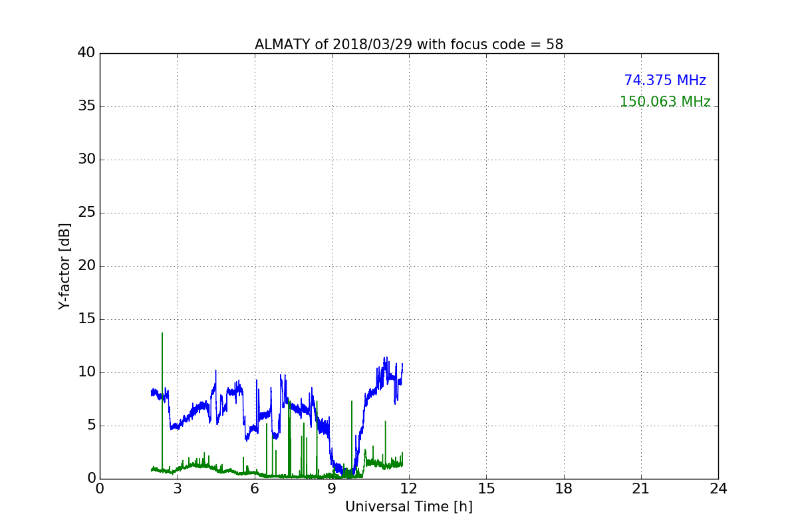Viewport: 798px width, 532px height.
Task: Click the x-axis tick label 6
Action: (255, 489)
